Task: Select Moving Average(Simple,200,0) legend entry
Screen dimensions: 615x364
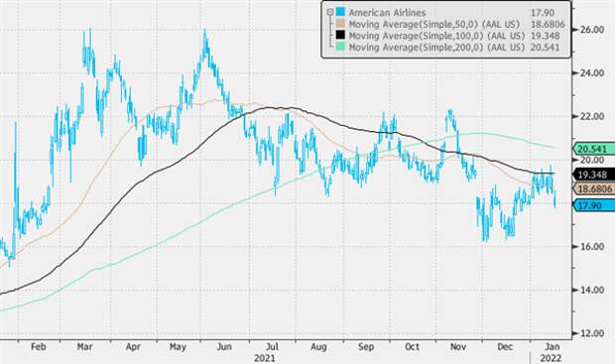Action: pyautogui.click(x=436, y=48)
